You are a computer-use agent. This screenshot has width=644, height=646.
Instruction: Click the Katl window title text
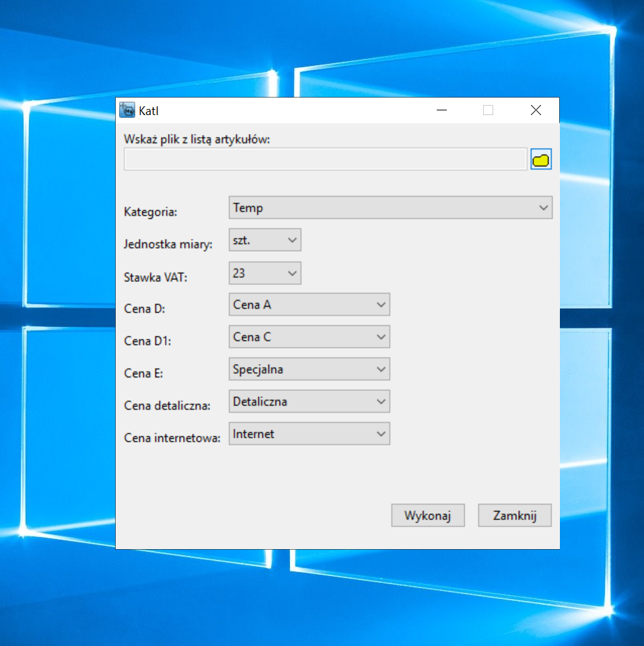[149, 111]
